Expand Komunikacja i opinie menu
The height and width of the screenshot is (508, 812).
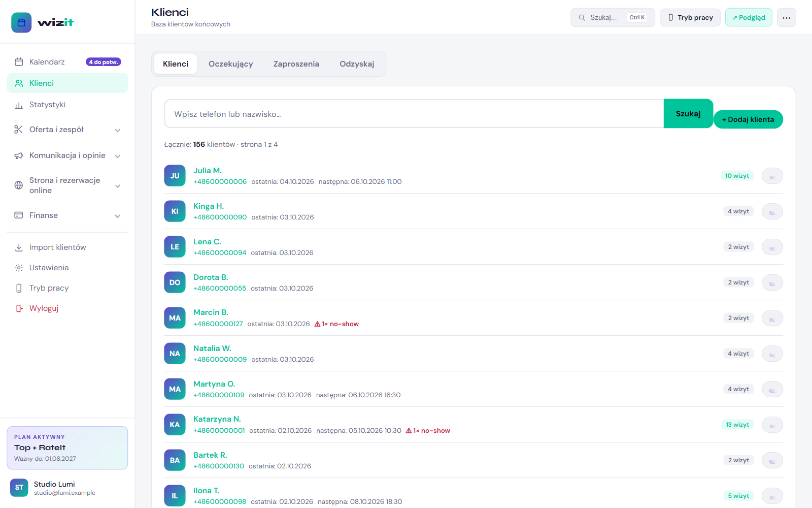67,155
